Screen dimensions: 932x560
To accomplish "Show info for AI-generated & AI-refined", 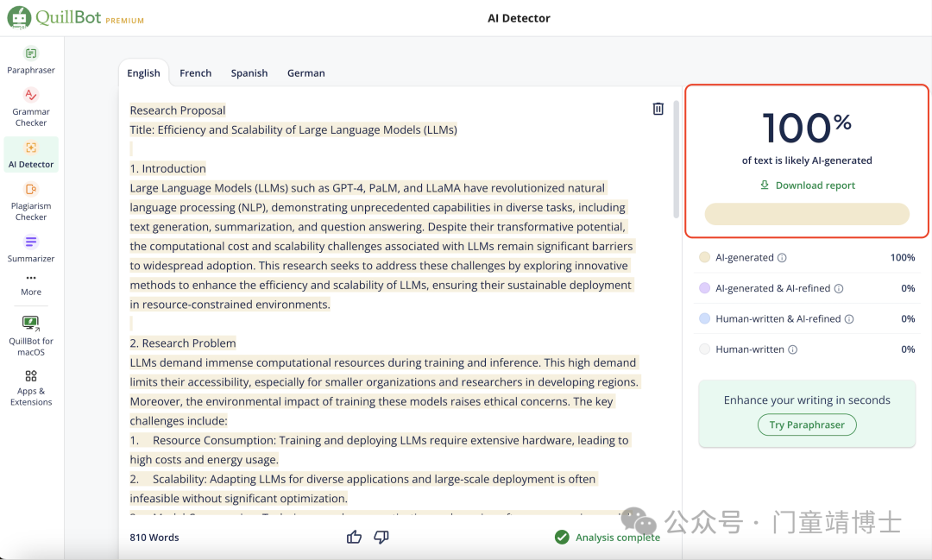I will tap(839, 288).
